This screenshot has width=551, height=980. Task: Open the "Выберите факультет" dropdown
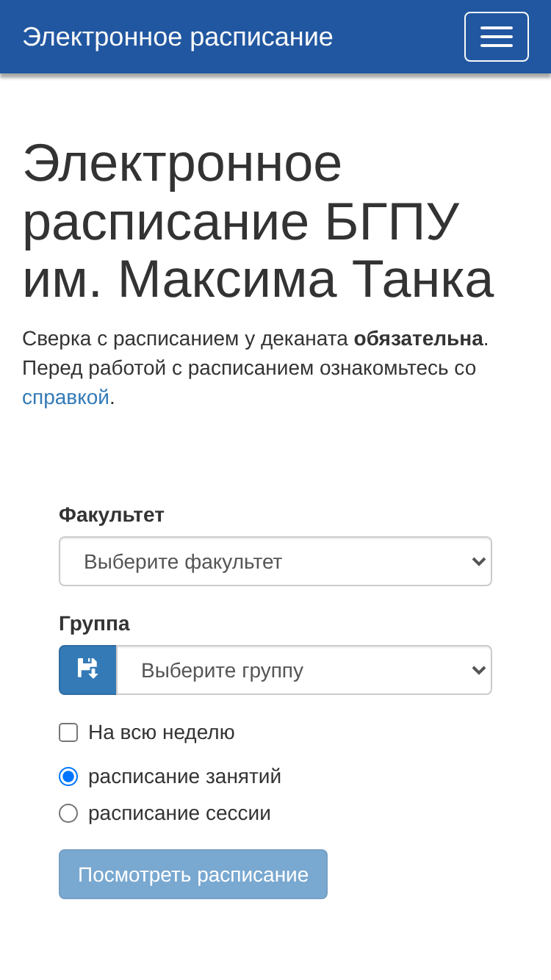tap(275, 561)
